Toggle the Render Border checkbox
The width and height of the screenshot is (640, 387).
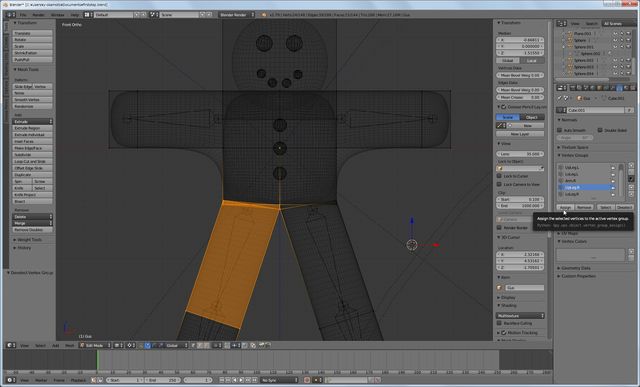(x=499, y=227)
